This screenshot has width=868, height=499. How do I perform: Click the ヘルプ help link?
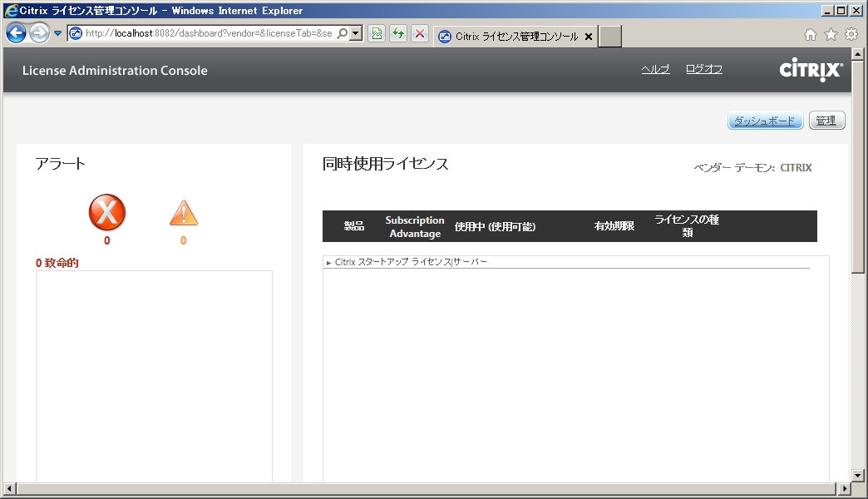(x=655, y=69)
